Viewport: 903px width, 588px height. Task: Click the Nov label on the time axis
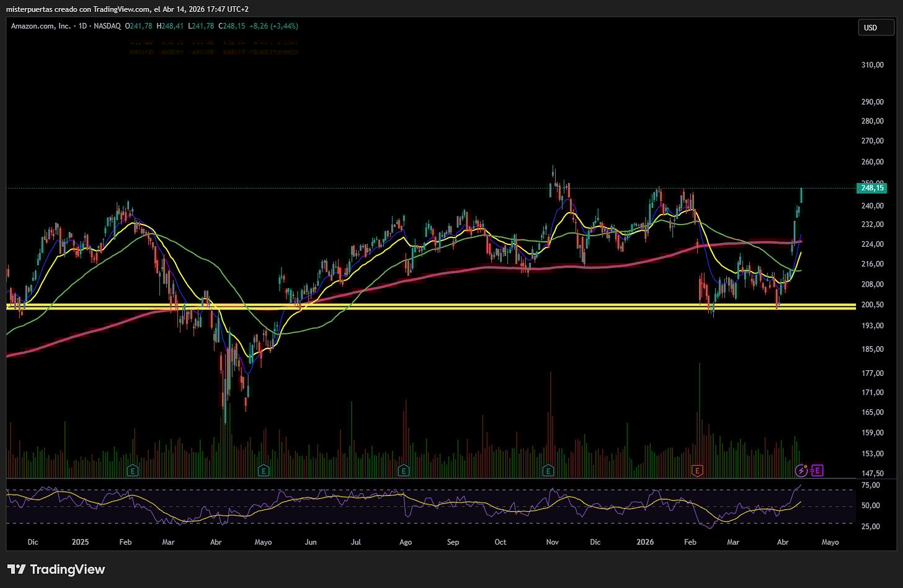point(553,542)
